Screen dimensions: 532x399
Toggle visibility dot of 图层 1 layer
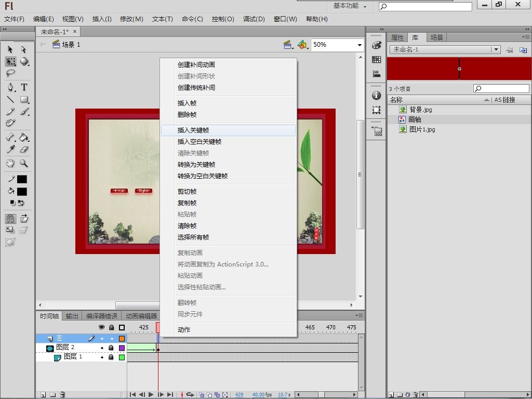(x=102, y=357)
